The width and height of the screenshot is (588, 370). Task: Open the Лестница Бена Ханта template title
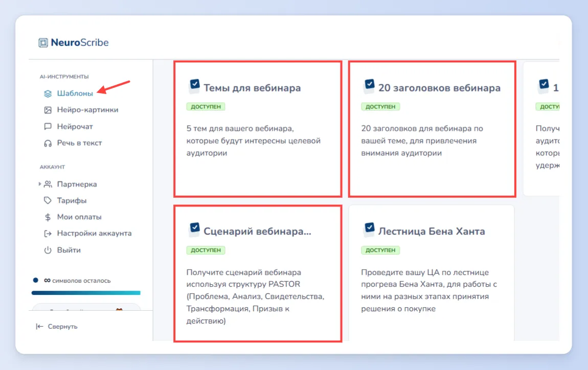pos(431,232)
